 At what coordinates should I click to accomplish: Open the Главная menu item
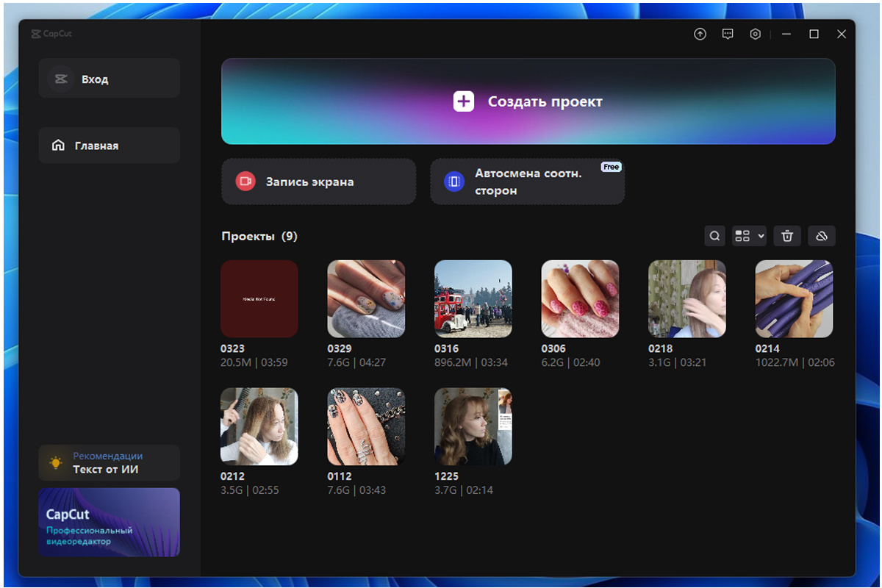point(109,146)
